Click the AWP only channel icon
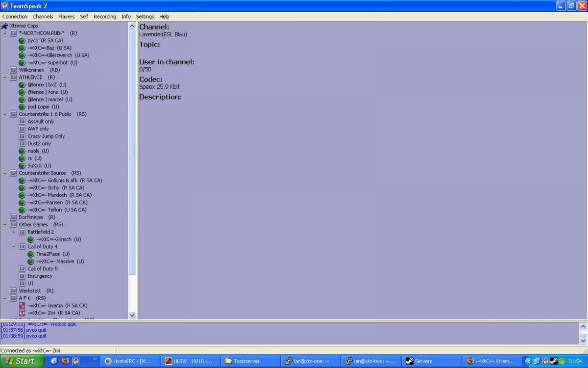Viewport: 588px width, 368px height. [22, 129]
